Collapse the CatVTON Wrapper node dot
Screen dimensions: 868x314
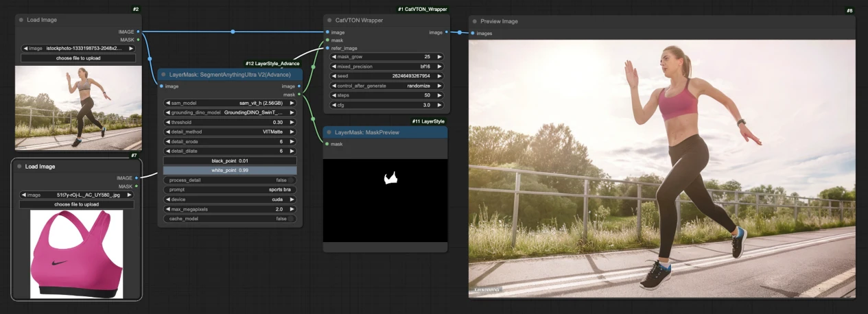point(330,20)
